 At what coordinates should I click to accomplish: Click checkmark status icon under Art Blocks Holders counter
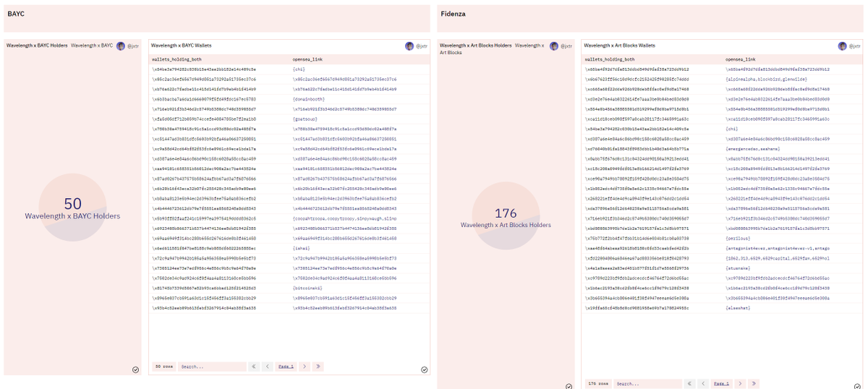pyautogui.click(x=569, y=385)
